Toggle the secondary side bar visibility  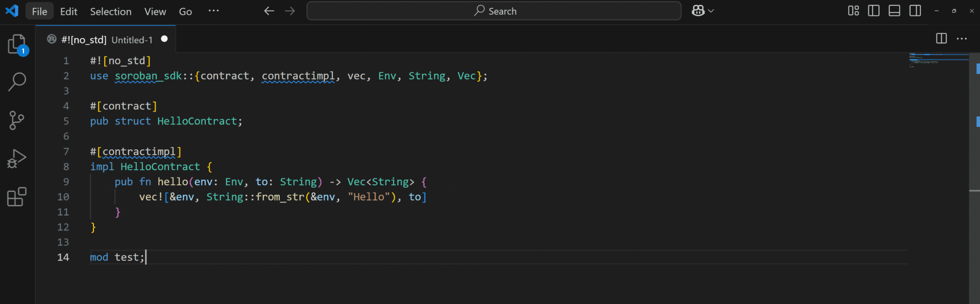(x=915, y=11)
